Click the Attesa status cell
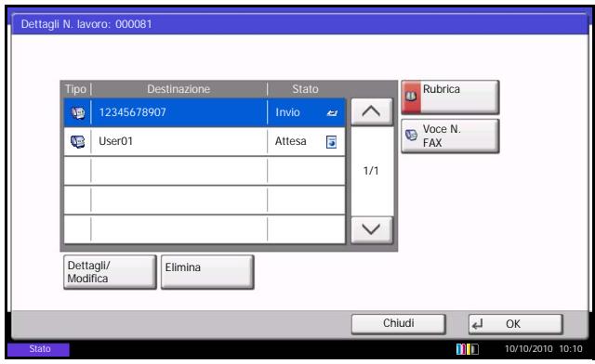Image resolution: width=595 pixels, height=364 pixels. coord(306,141)
